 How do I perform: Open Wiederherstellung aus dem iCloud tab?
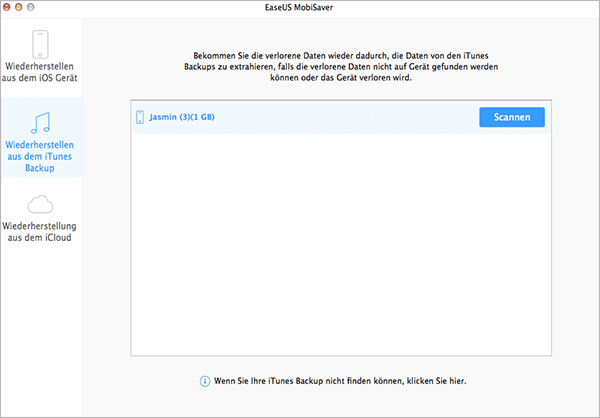click(40, 217)
